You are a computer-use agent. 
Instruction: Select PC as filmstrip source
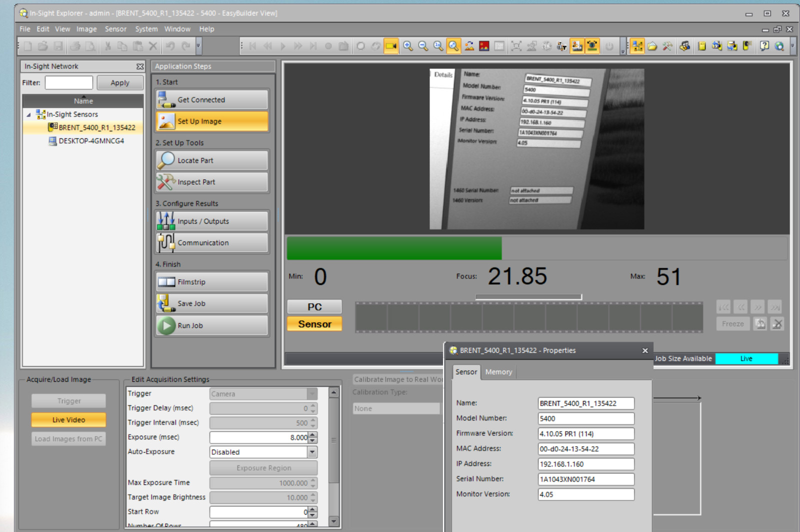click(314, 307)
